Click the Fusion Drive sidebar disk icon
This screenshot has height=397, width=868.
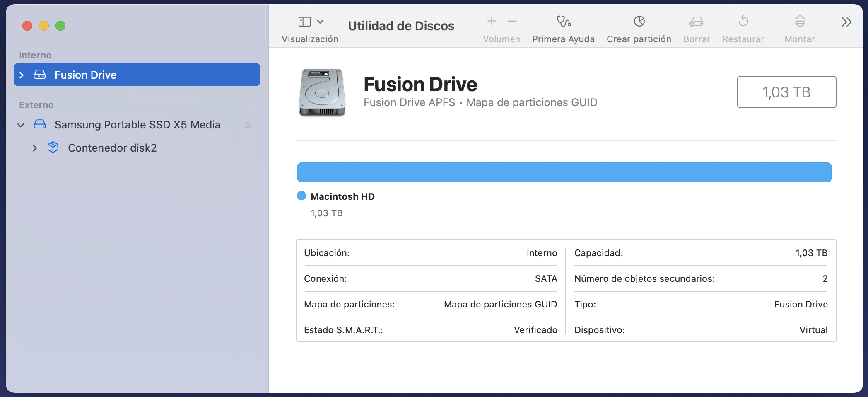[x=40, y=74]
